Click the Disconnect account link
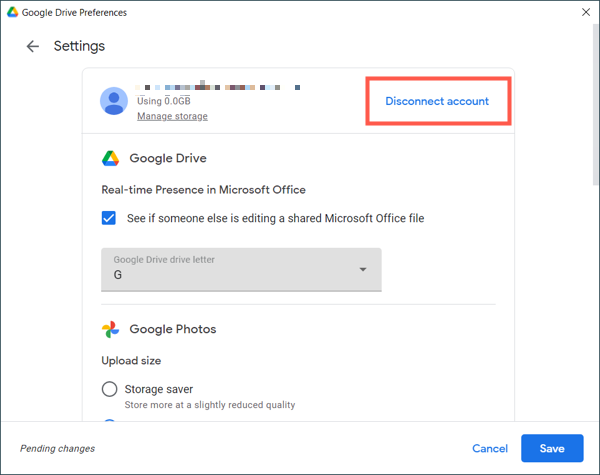 (x=437, y=101)
